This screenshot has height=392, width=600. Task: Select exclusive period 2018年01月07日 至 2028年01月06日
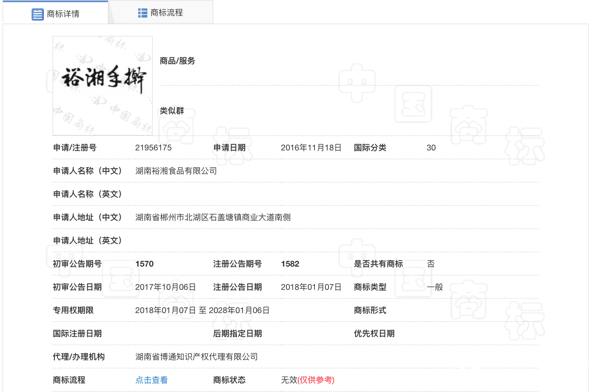(202, 310)
